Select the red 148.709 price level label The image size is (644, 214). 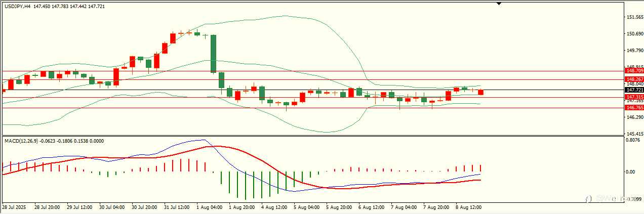point(634,71)
